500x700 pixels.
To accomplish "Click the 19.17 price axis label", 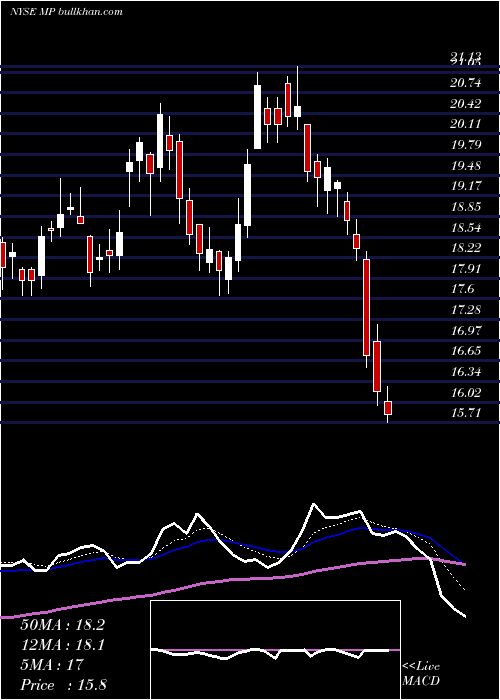I will [466, 186].
